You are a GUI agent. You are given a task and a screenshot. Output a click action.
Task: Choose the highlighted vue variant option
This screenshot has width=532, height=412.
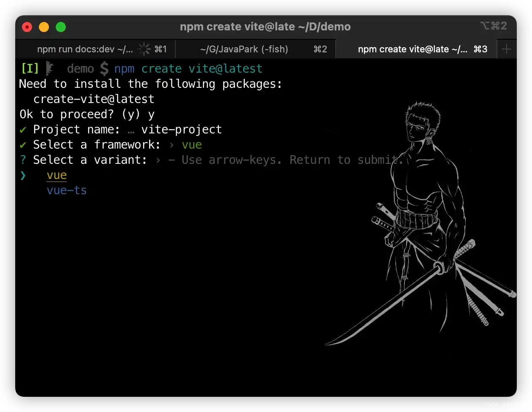pyautogui.click(x=57, y=175)
